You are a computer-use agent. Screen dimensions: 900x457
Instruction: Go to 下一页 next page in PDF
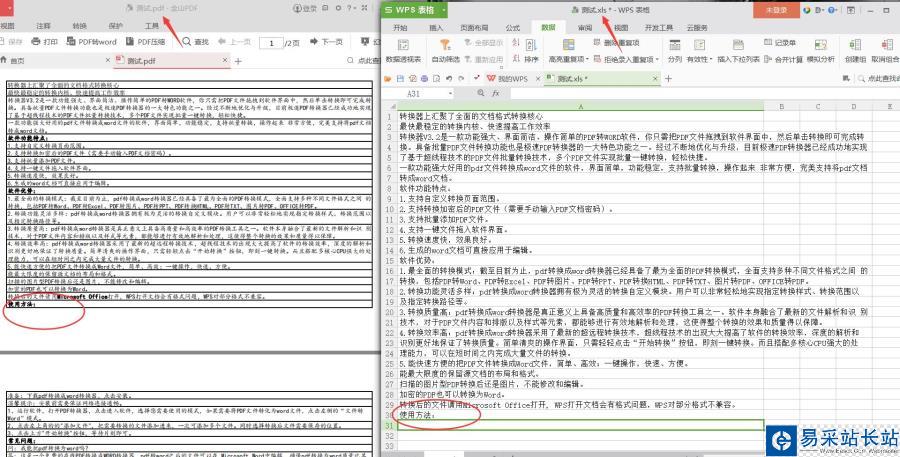(x=326, y=42)
